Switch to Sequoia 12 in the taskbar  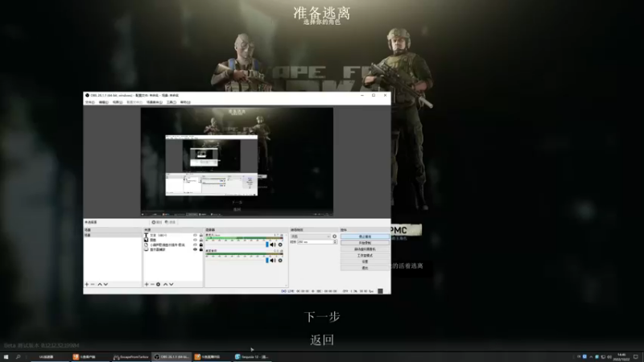[x=252, y=357]
